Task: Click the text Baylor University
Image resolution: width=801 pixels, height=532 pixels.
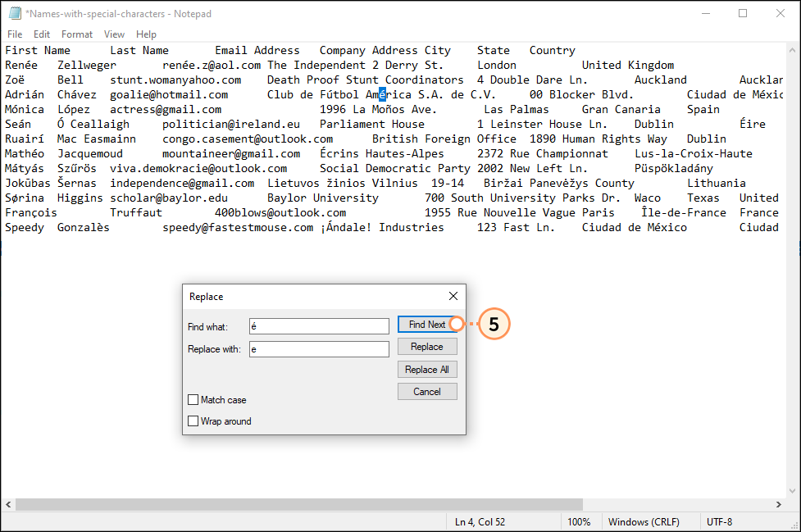Action: click(x=323, y=198)
